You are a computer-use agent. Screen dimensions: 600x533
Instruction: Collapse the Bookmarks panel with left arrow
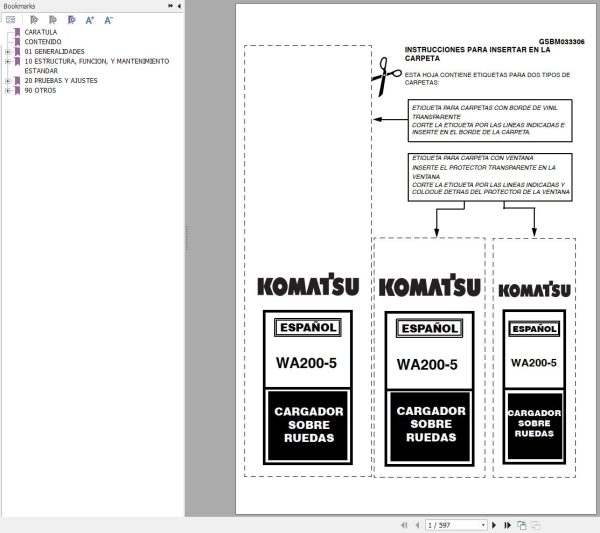tap(179, 6)
